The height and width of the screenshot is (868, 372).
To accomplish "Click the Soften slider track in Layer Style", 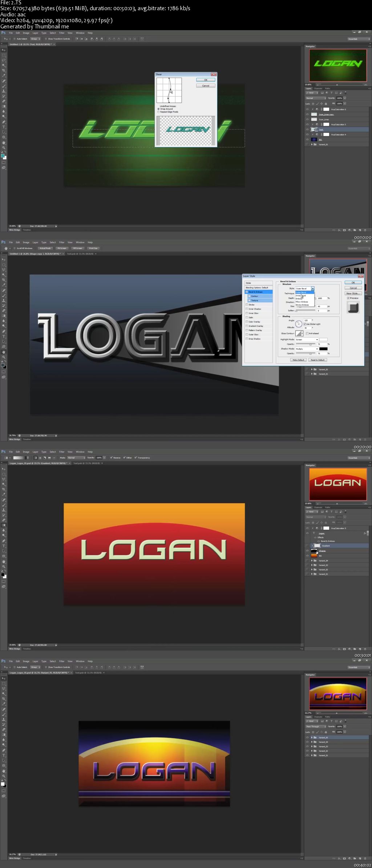I will 306,311.
